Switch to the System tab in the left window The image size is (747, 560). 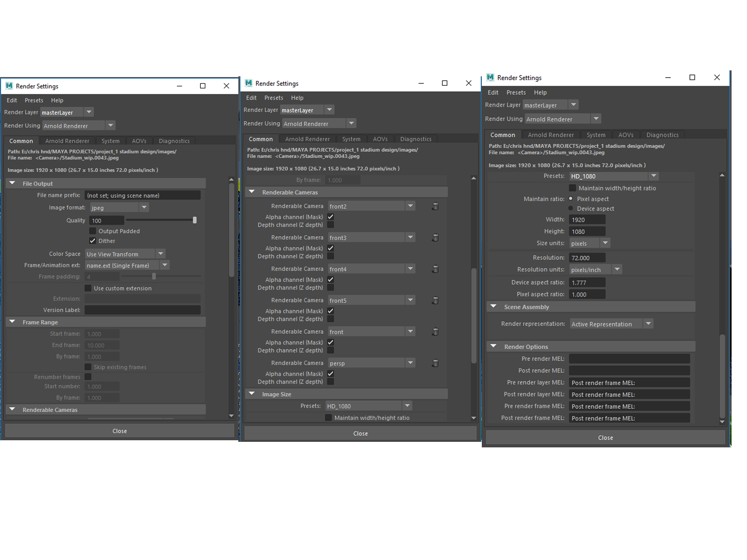pyautogui.click(x=110, y=141)
